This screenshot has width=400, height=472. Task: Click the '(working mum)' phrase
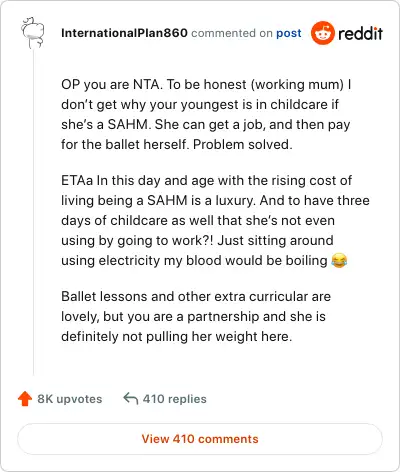[x=297, y=85]
